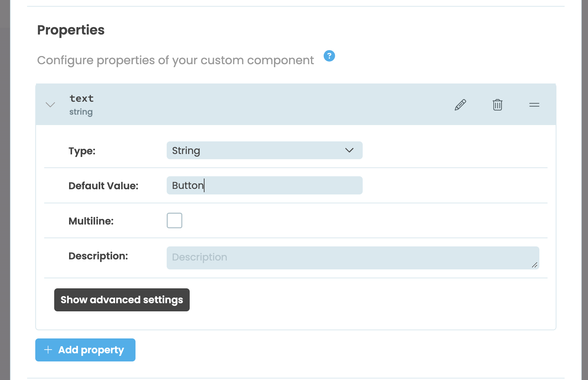Click the help icon next to Configure properties

pyautogui.click(x=329, y=56)
